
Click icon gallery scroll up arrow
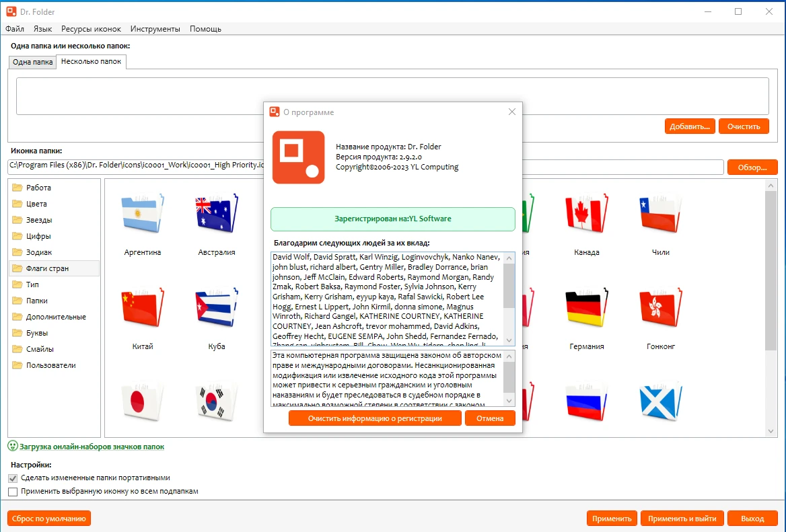tap(771, 186)
